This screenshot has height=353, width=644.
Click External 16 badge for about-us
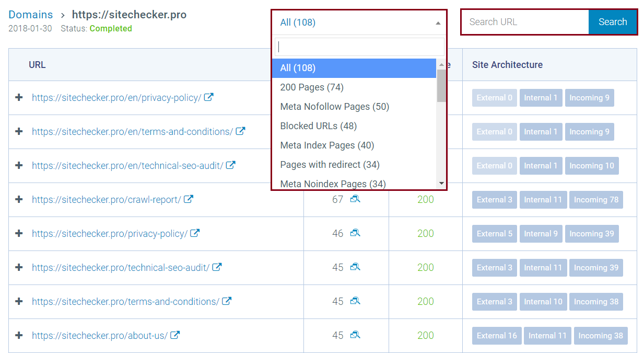pos(497,336)
